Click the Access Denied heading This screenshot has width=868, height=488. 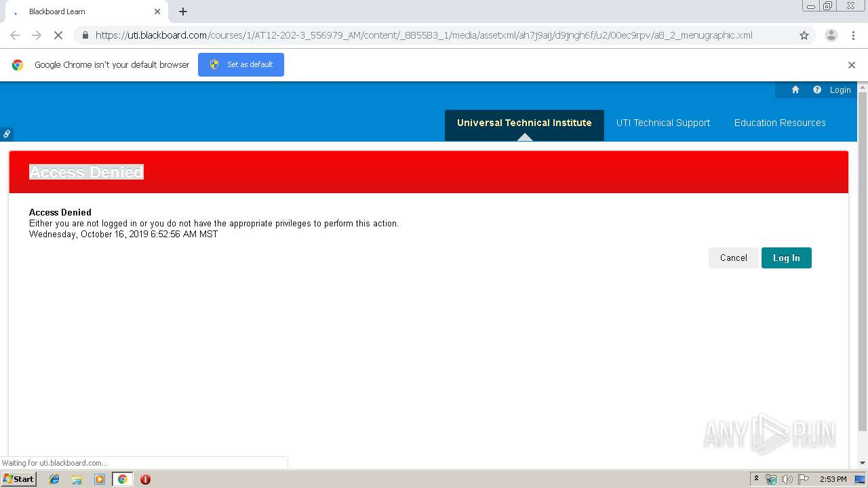click(86, 172)
